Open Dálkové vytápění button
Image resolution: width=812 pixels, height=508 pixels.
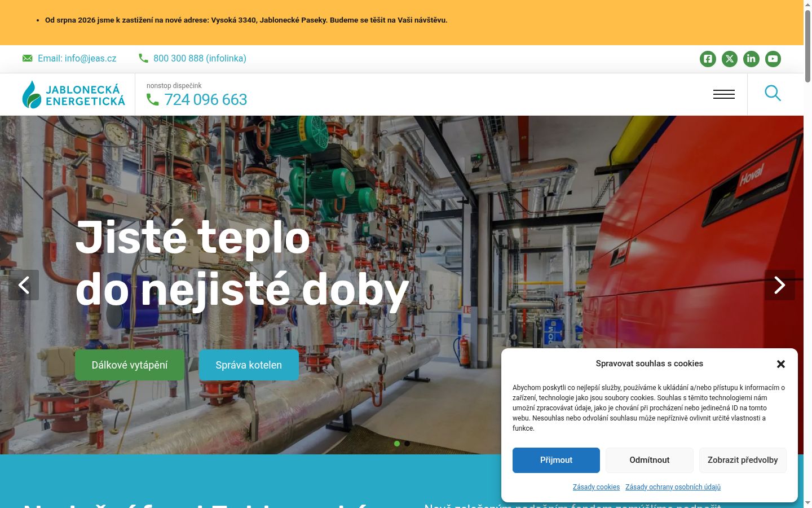pyautogui.click(x=130, y=365)
